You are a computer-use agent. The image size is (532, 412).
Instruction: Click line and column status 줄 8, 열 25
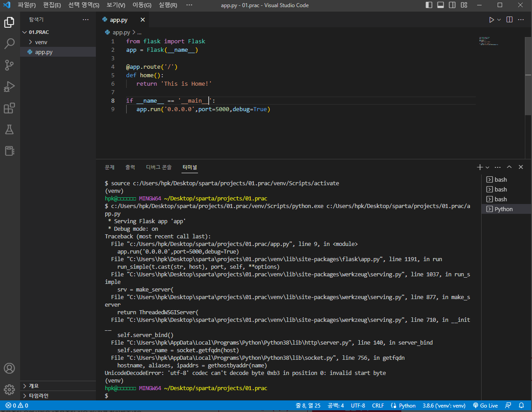click(308, 406)
